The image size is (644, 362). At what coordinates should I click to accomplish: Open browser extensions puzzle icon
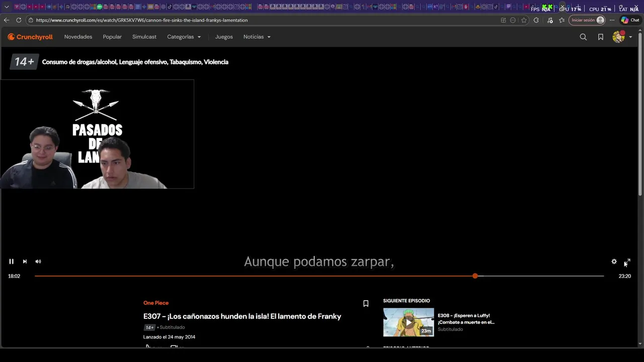536,20
